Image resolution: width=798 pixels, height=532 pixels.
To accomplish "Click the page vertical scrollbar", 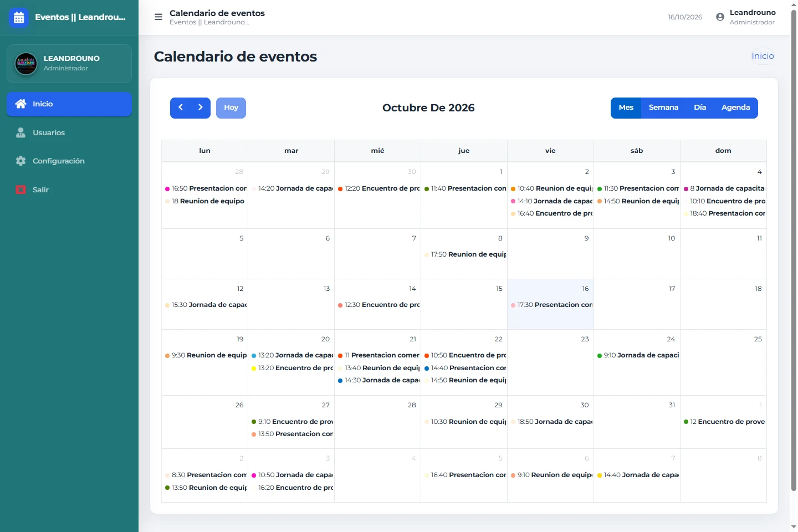I will pos(794,249).
